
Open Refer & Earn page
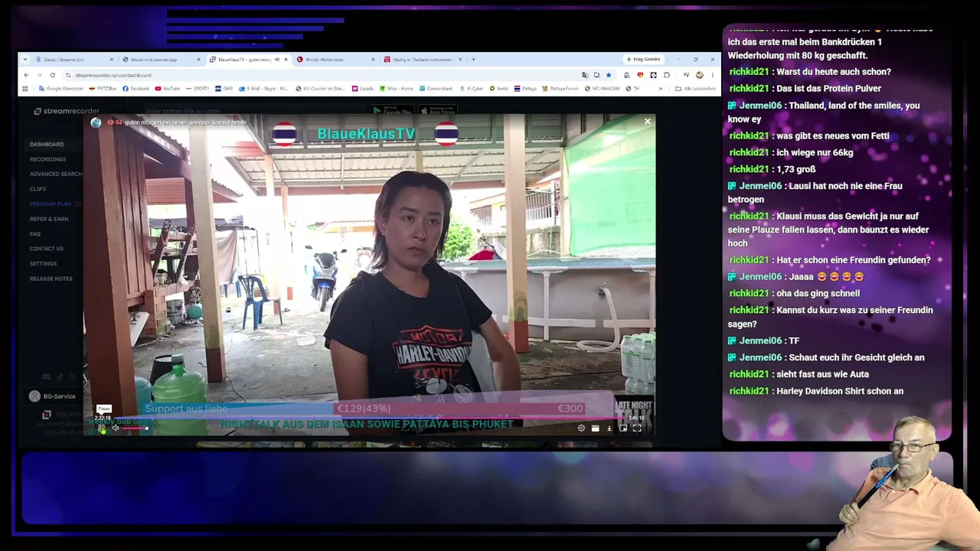pyautogui.click(x=49, y=219)
